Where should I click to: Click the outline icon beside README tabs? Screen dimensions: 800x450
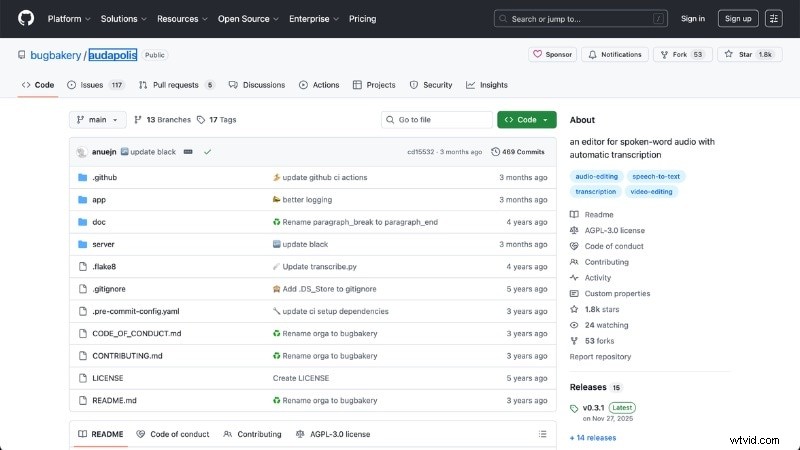click(x=543, y=434)
